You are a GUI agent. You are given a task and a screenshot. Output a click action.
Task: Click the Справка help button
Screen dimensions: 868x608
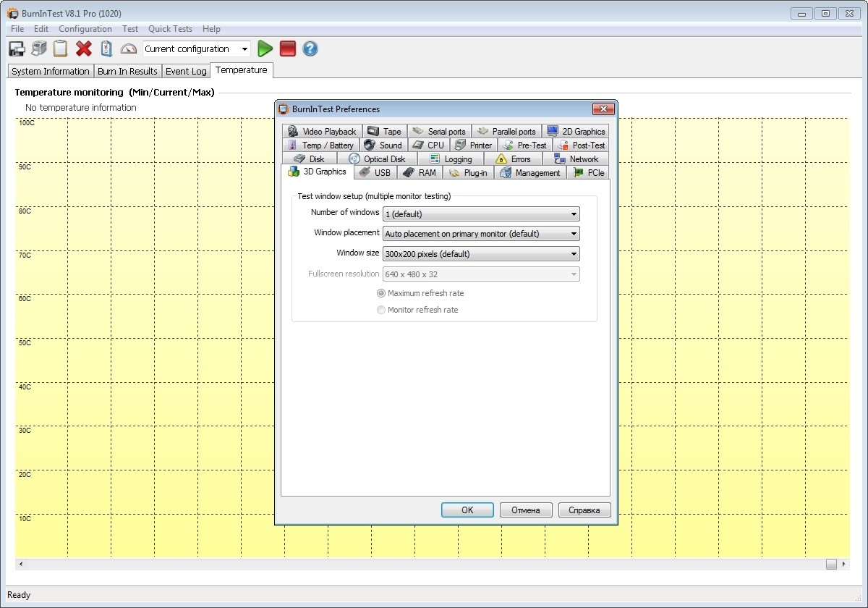coord(584,510)
